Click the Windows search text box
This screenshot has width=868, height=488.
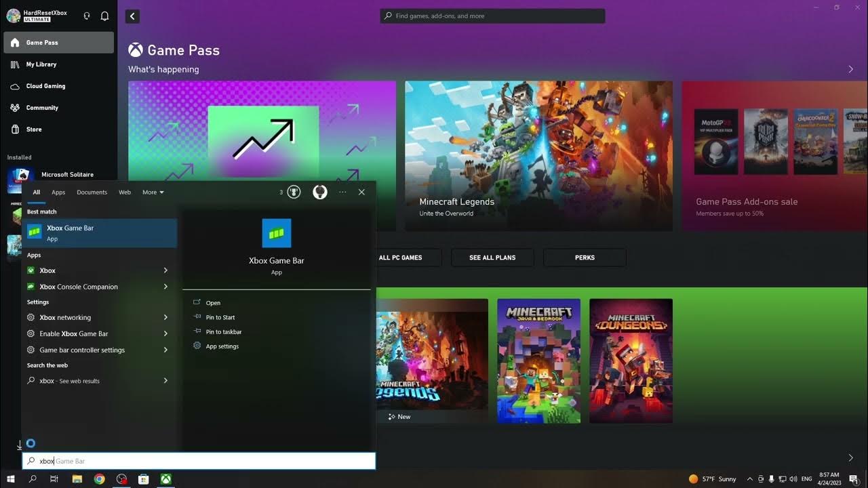[199, 461]
